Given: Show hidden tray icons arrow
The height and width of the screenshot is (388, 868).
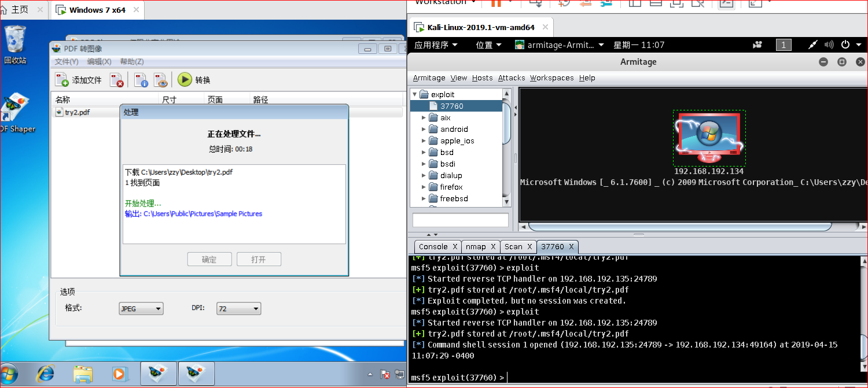Looking at the screenshot, I should coord(370,374).
